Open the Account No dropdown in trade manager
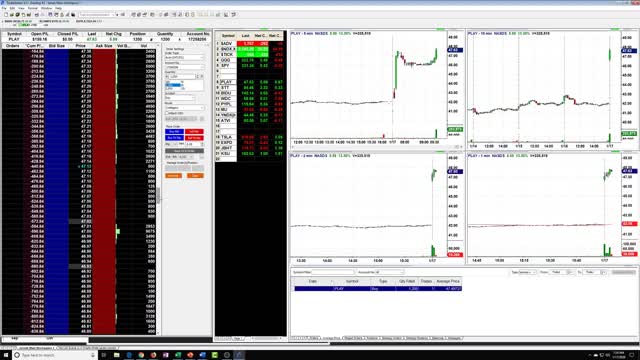This screenshot has width=640, height=360. pyautogui.click(x=389, y=272)
